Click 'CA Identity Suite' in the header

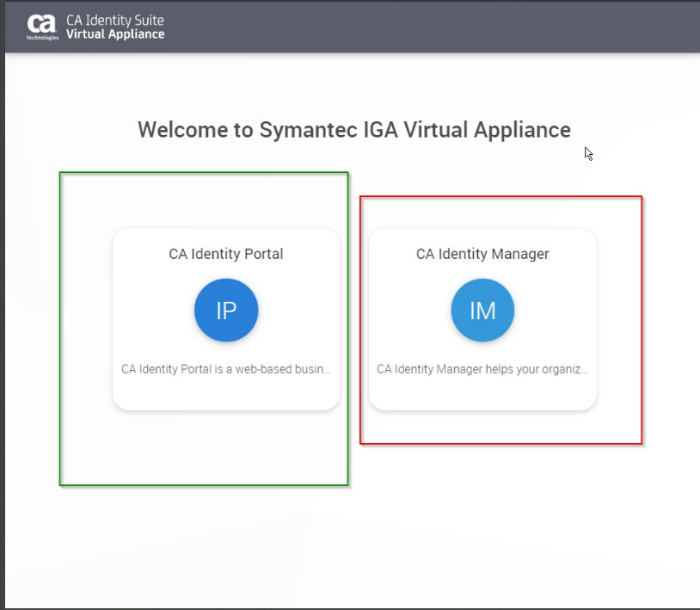(113, 19)
